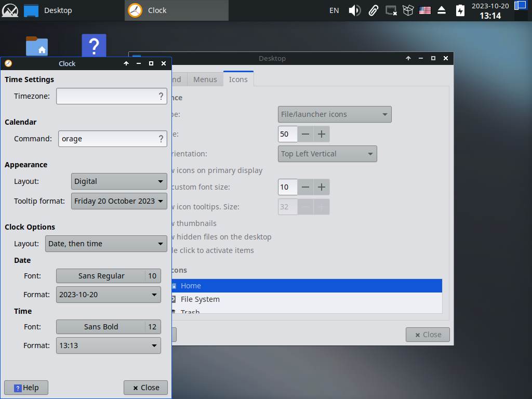Click the workspace icon right of the clock
Image resolution: width=532 pixels, height=399 pixels.
[520, 6]
